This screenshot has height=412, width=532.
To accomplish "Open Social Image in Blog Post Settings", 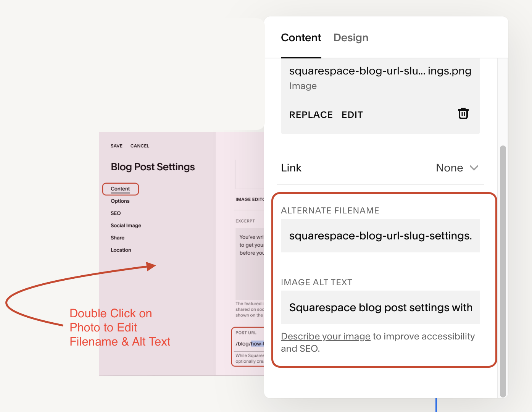I will tap(126, 225).
